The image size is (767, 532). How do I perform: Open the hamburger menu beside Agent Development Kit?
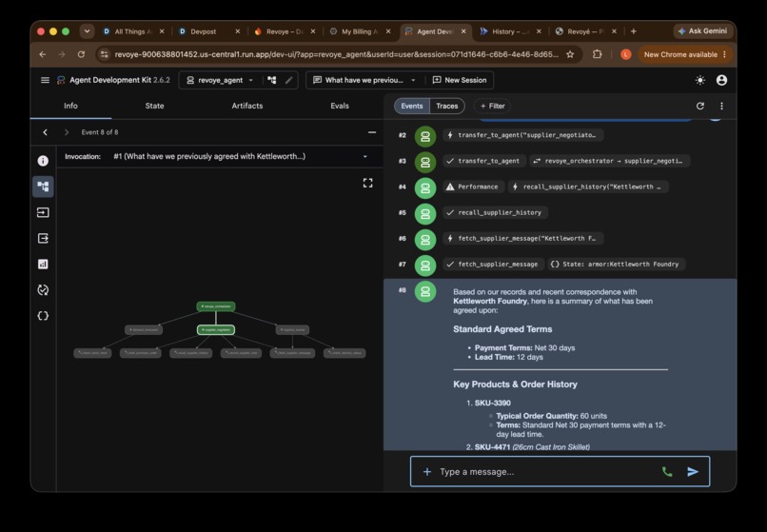click(45, 80)
